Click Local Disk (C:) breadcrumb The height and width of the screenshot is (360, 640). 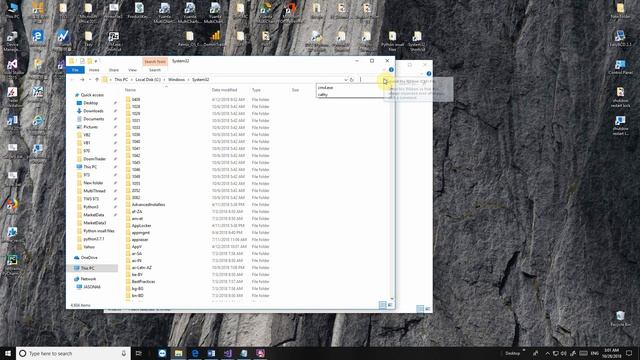coord(148,80)
